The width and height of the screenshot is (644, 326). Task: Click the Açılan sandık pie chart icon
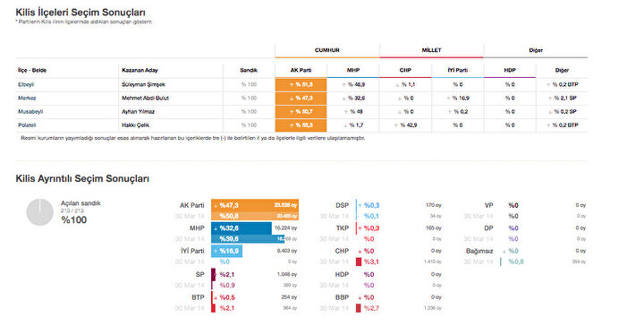40,212
